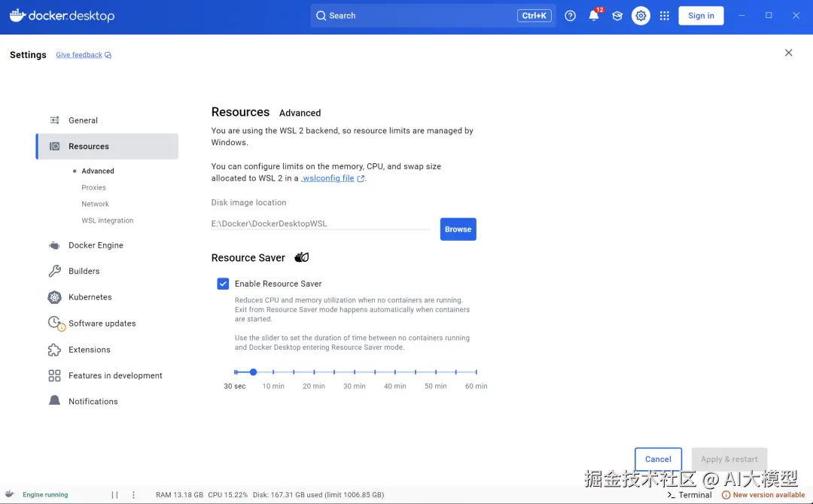The width and height of the screenshot is (813, 504).
Task: Click the Apply & restart button
Action: 729,459
